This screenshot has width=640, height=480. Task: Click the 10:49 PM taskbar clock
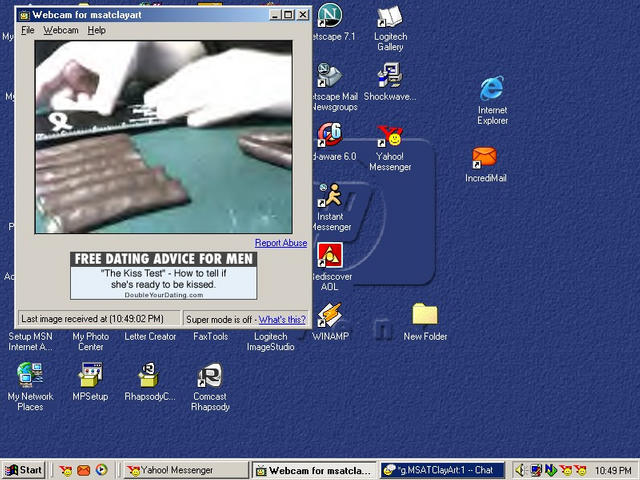click(x=613, y=471)
